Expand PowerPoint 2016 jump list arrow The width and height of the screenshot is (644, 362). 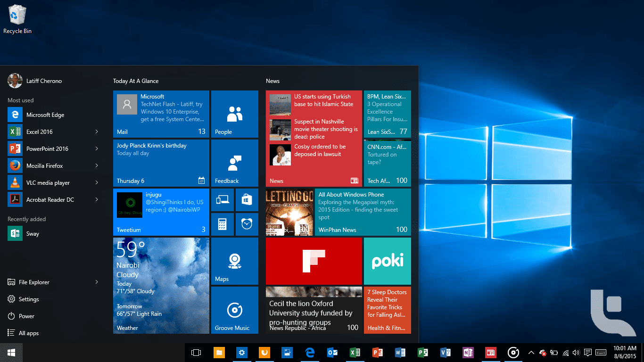click(x=97, y=148)
